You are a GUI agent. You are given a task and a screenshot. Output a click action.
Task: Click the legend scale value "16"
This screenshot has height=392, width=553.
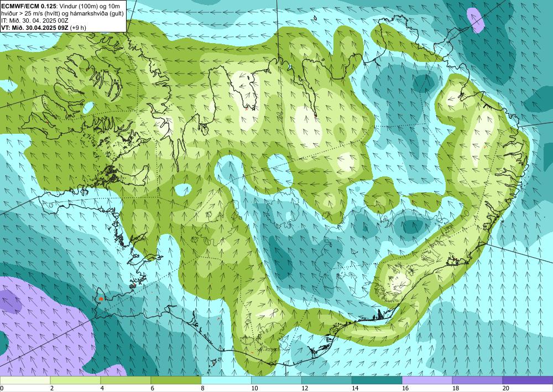click(405, 389)
